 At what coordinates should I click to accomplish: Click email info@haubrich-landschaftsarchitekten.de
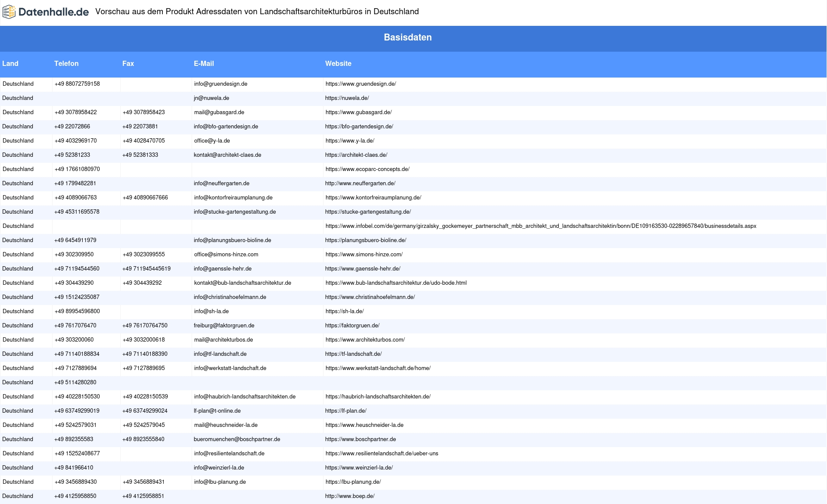(x=245, y=397)
